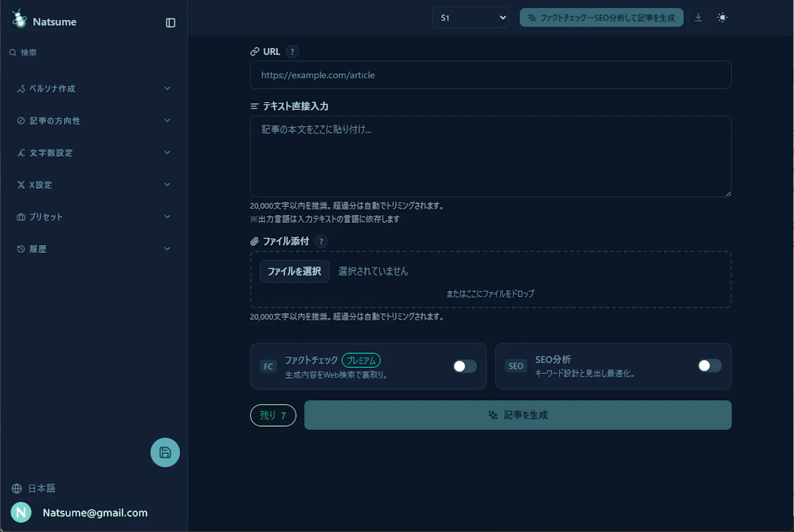Expand X設定 section chevron
Screen dimensions: 794x532
tap(167, 184)
